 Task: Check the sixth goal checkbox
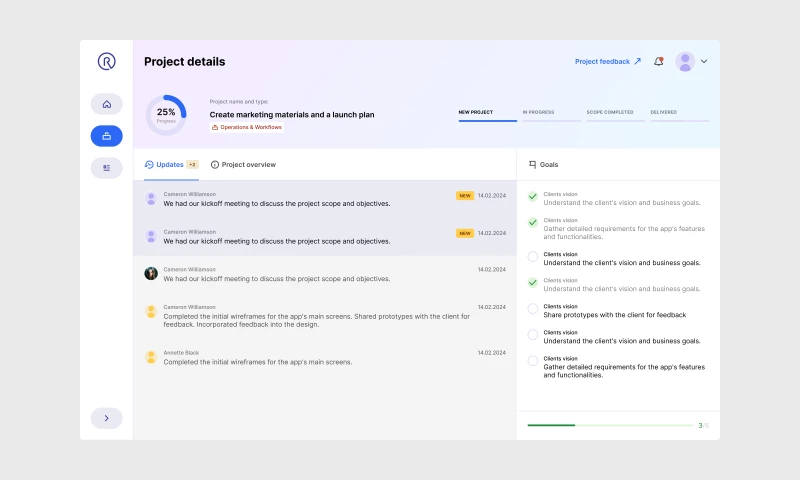pyautogui.click(x=533, y=335)
